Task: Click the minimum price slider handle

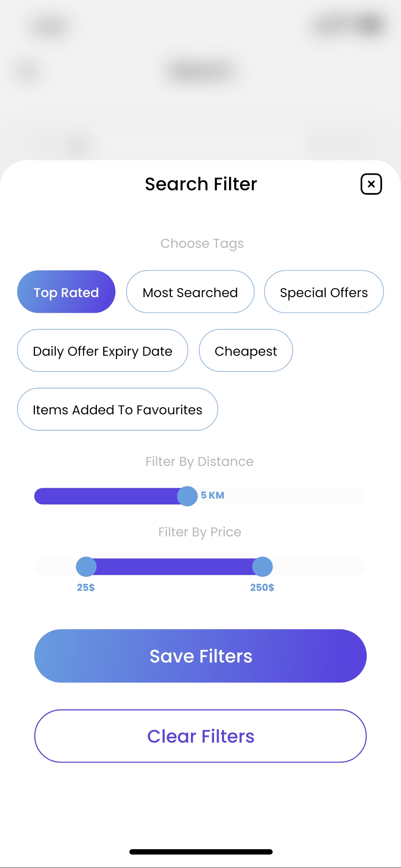Action: pyautogui.click(x=86, y=566)
